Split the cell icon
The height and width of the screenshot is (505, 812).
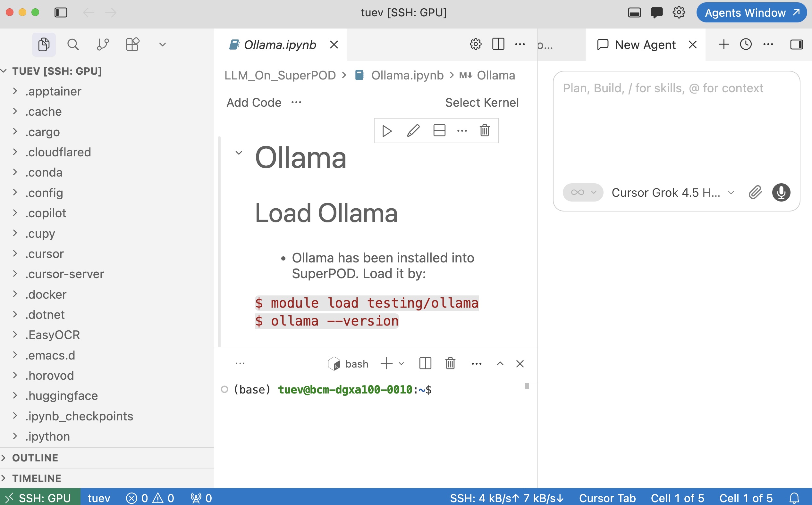439,131
